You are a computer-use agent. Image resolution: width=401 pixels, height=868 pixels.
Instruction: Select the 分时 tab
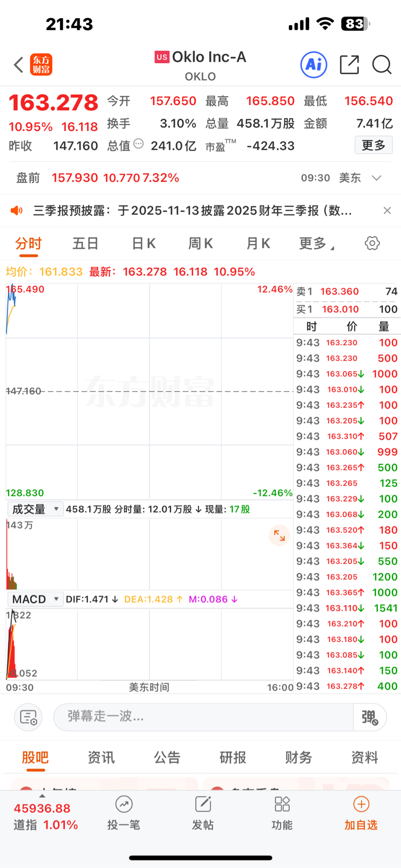click(x=28, y=244)
